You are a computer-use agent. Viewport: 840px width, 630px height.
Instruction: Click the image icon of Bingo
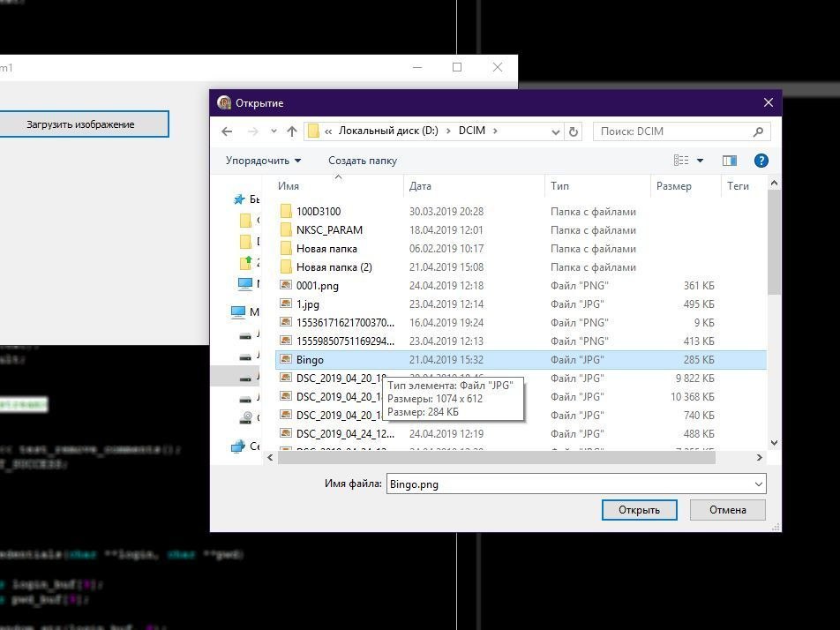286,359
